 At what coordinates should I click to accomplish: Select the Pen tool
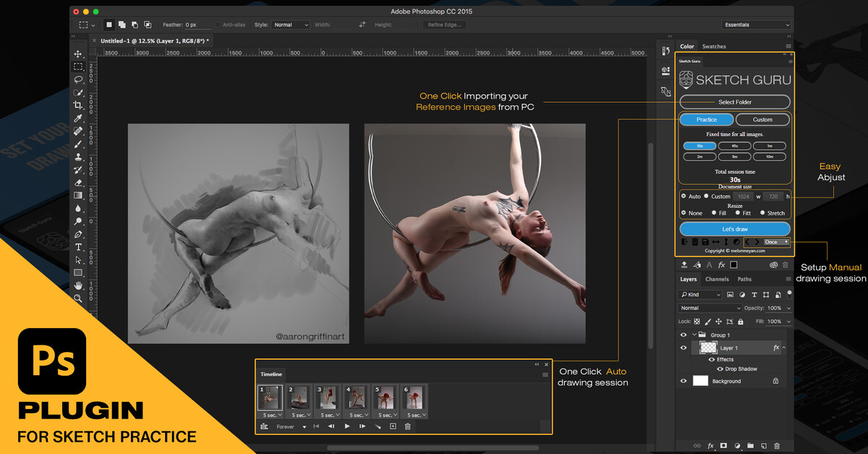[77, 235]
